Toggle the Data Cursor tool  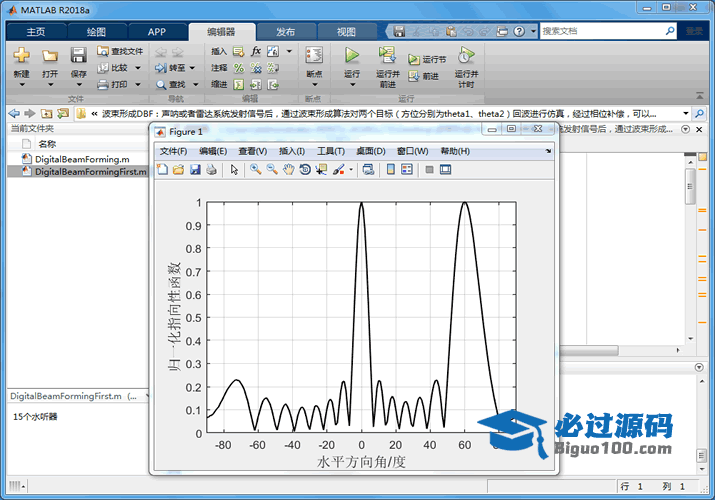(321, 170)
